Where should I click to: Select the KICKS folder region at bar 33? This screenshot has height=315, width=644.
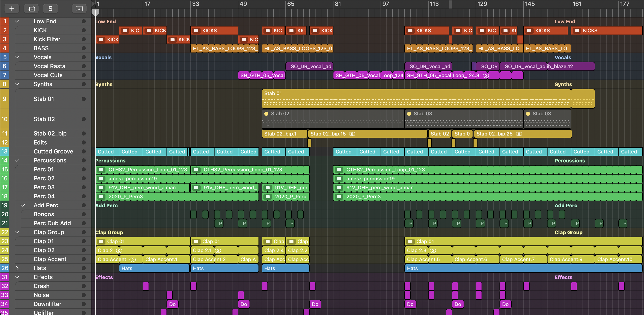tap(214, 31)
